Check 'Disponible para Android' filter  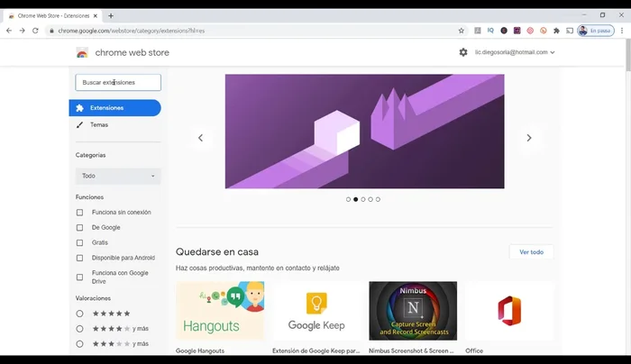[79, 258]
